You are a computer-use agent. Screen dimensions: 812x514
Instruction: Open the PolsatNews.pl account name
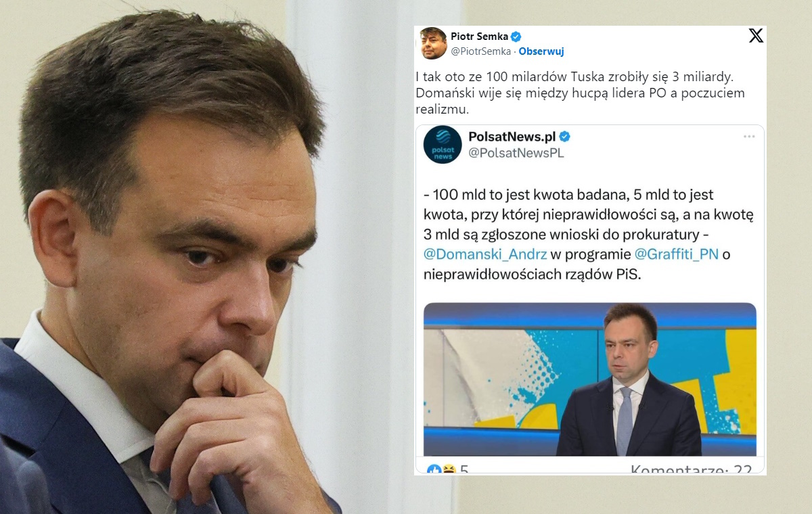pos(512,137)
